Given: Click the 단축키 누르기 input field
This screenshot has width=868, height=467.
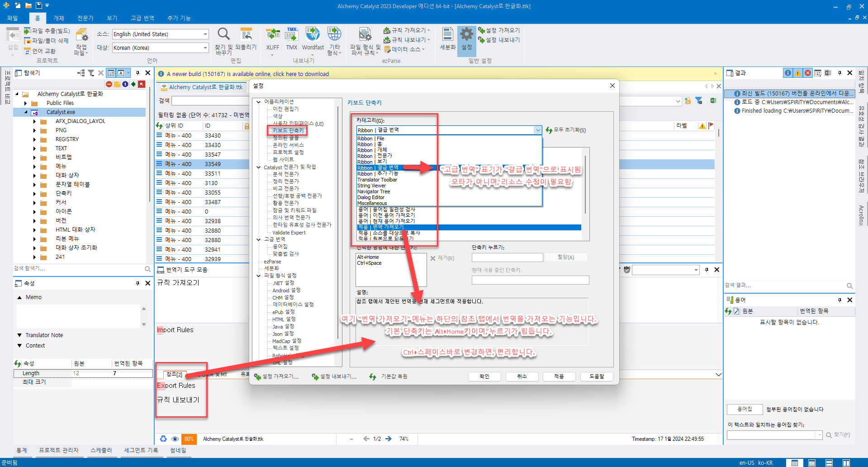Looking at the screenshot, I should pos(507,257).
